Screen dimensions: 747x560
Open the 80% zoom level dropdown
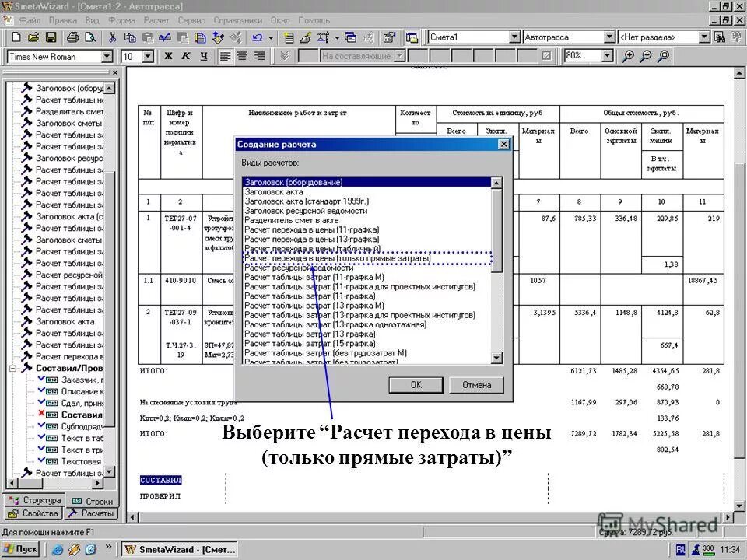coord(607,56)
